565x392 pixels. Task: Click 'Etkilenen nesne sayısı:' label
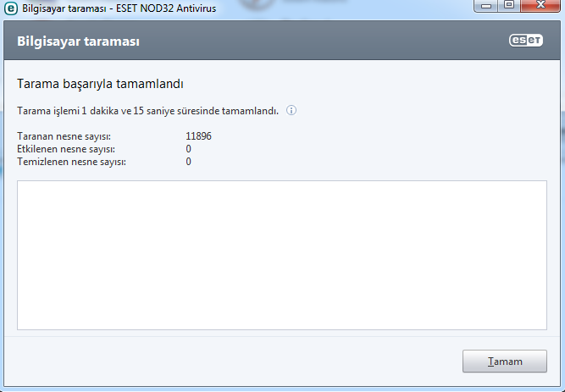tap(66, 149)
